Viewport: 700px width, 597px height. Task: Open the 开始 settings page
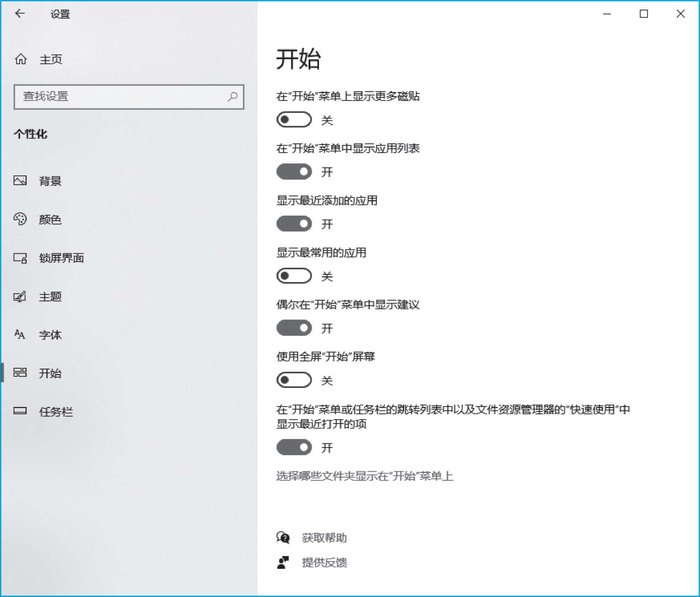(x=50, y=373)
